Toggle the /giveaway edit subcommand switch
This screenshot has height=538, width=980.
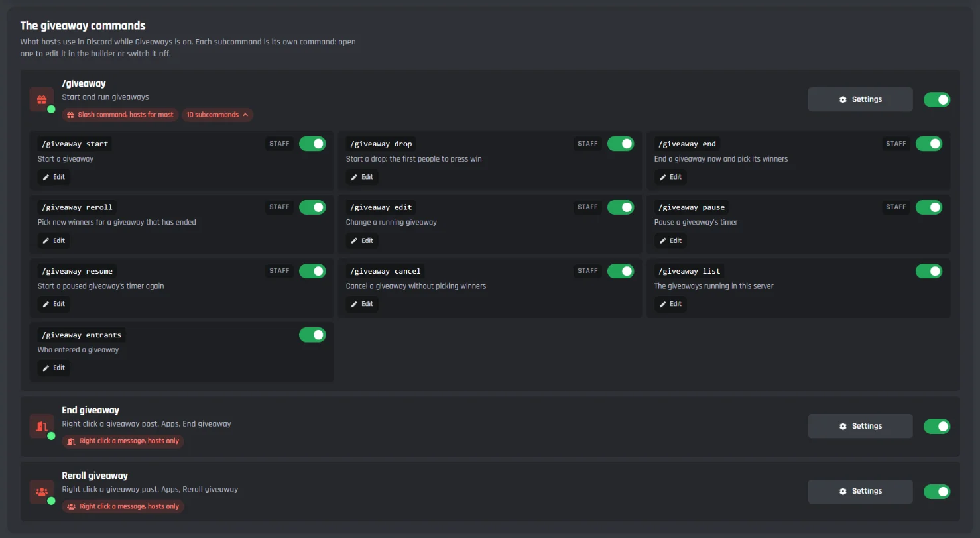(621, 207)
